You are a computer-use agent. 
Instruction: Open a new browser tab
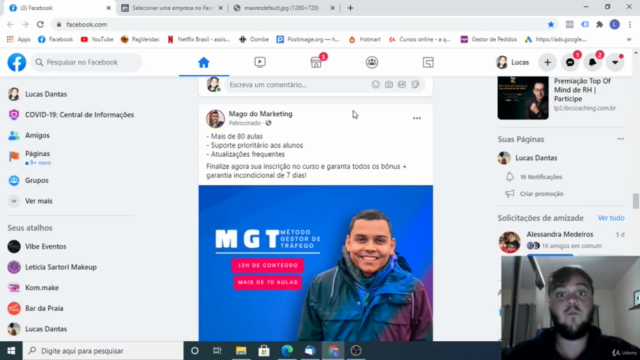pos(350,8)
